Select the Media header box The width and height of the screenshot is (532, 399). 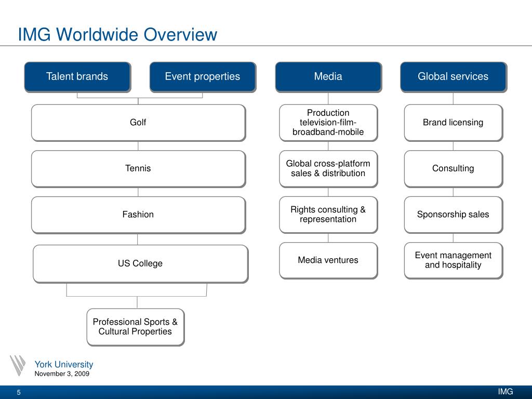[328, 77]
